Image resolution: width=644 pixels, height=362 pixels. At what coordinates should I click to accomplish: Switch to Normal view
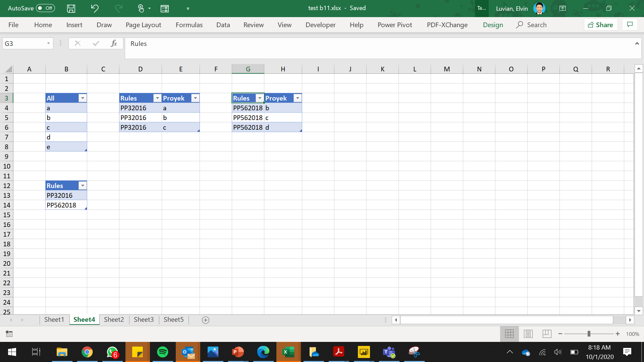pos(509,334)
